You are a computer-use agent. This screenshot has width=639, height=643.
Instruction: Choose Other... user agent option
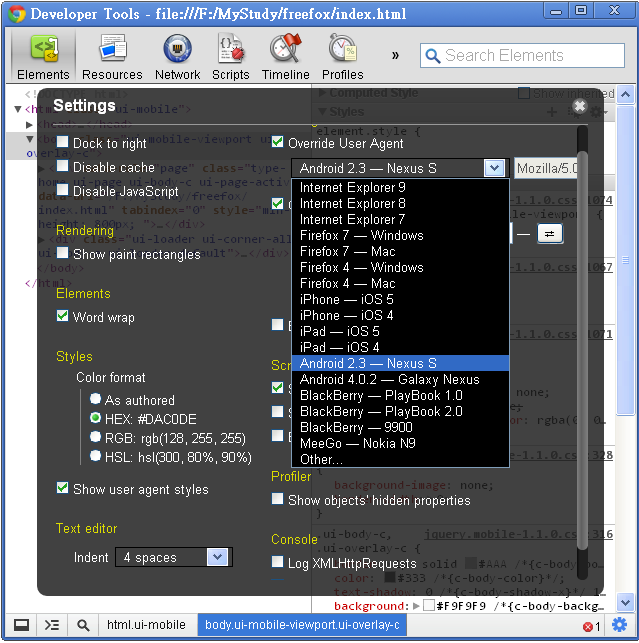[x=400, y=459]
